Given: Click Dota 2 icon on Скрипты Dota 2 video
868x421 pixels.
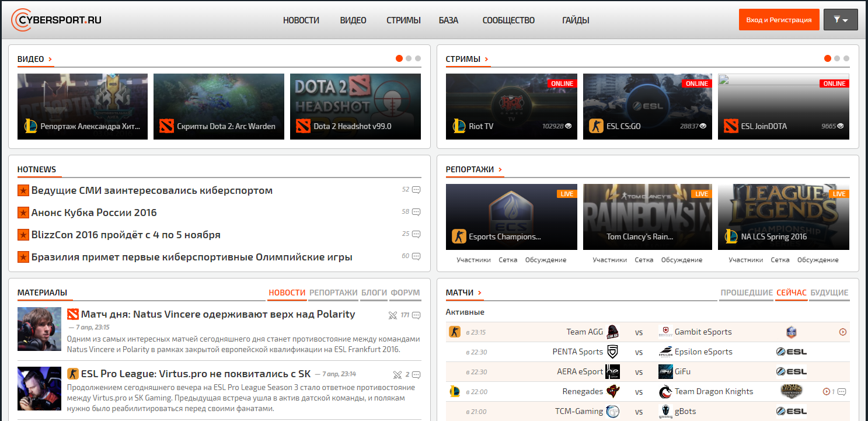Looking at the screenshot, I should tap(166, 126).
